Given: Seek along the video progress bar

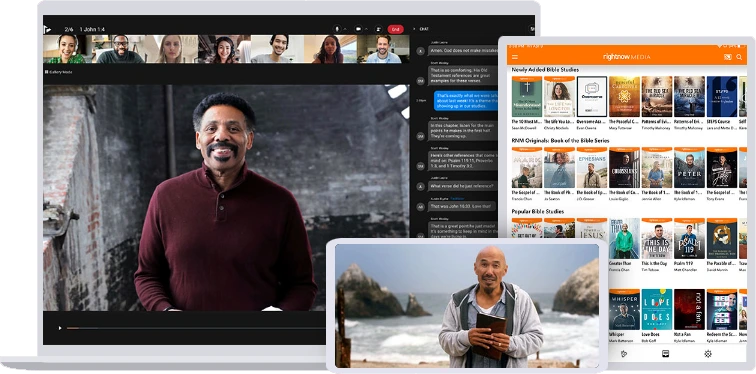Looking at the screenshot, I should (x=195, y=328).
